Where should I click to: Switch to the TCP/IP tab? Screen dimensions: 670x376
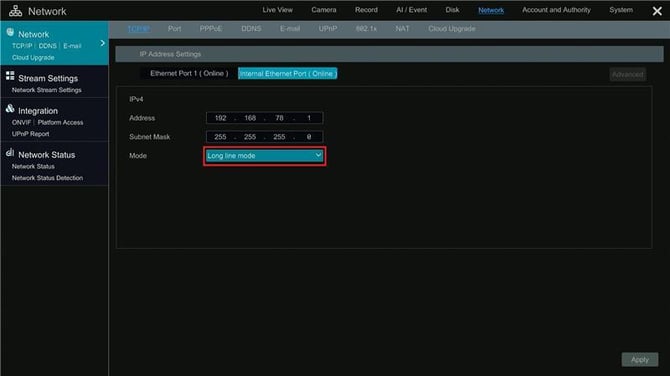(138, 29)
